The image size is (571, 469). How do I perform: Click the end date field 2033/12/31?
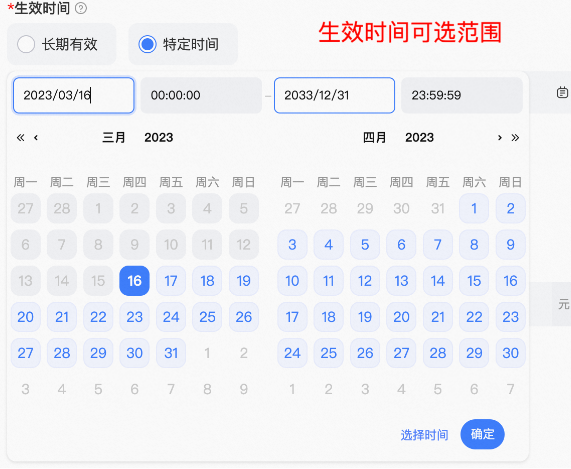click(334, 95)
